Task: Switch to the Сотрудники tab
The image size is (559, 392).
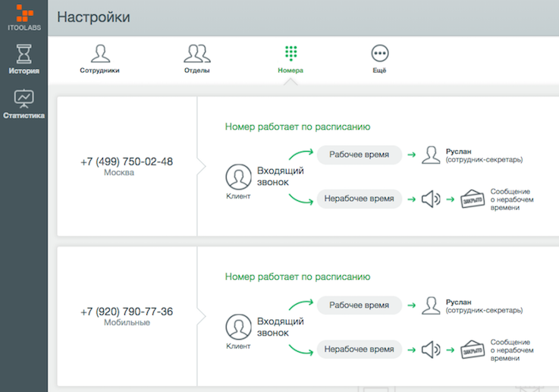Action: click(99, 58)
